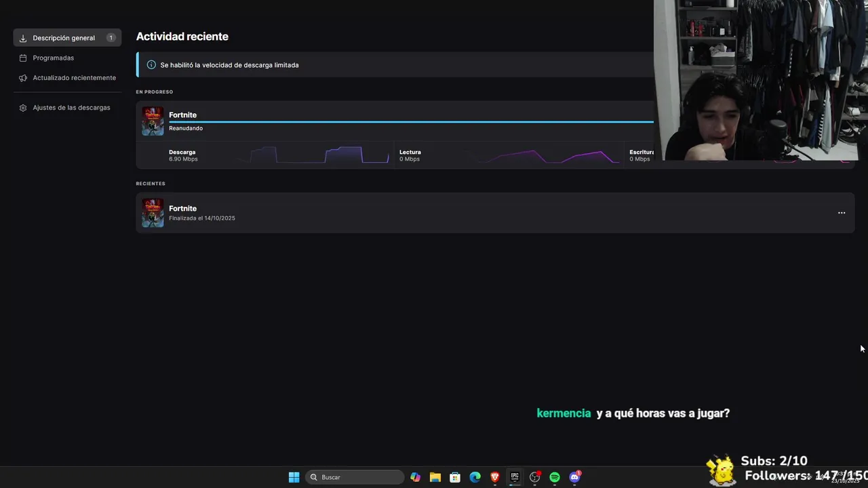This screenshot has width=868, height=488.
Task: Click the megaphone icon beside Actualizado recientemente
Action: (23, 78)
